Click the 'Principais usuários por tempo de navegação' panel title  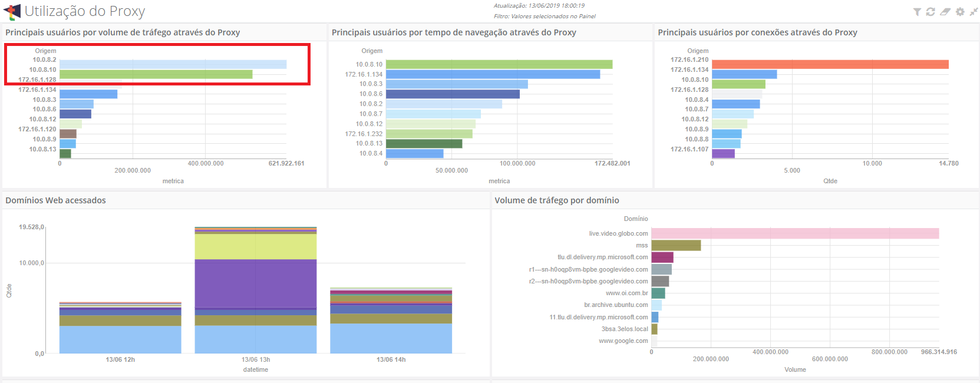[454, 32]
